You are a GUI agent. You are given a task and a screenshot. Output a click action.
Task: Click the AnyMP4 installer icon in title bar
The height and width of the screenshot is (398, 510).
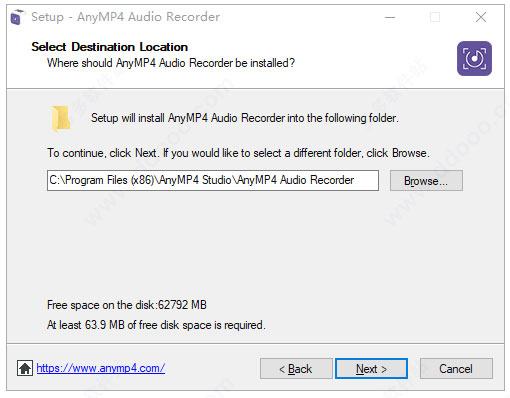[18, 17]
